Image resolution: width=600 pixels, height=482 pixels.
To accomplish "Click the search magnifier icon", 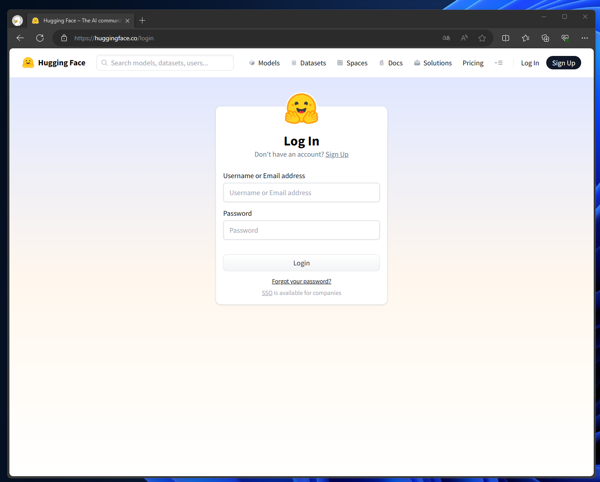I will [104, 63].
